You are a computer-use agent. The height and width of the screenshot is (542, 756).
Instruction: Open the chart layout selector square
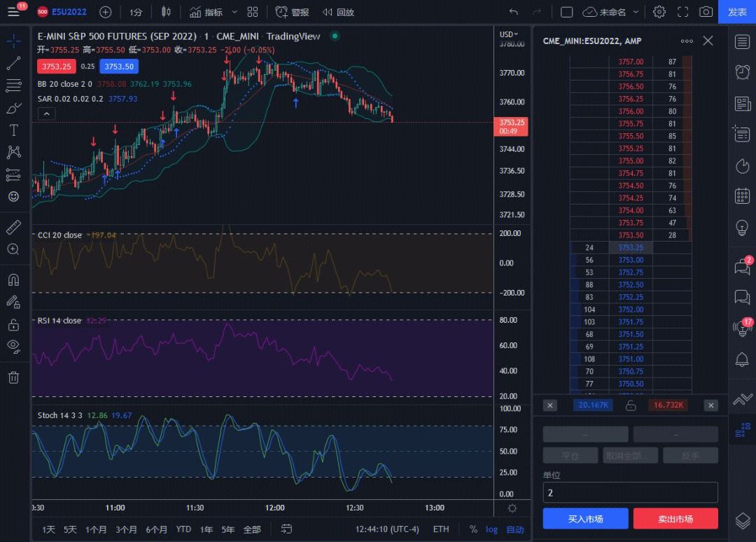566,12
